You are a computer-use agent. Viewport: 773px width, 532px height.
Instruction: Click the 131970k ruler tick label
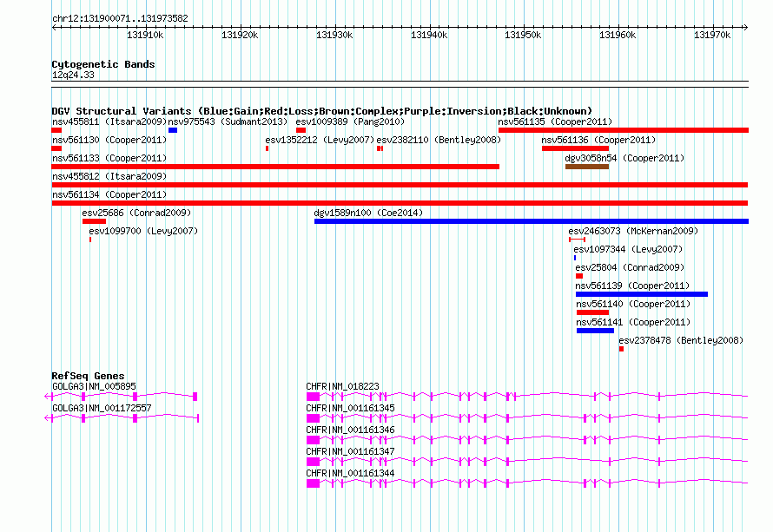coord(712,35)
